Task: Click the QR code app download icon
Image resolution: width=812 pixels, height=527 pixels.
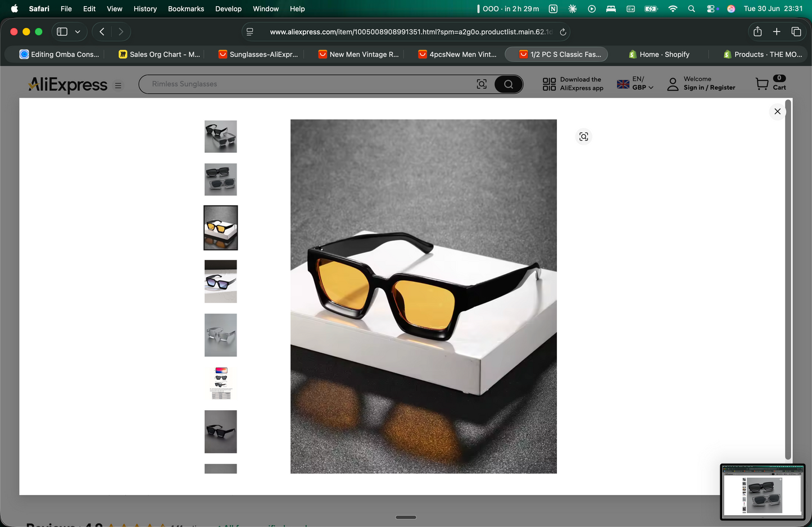Action: (x=549, y=84)
